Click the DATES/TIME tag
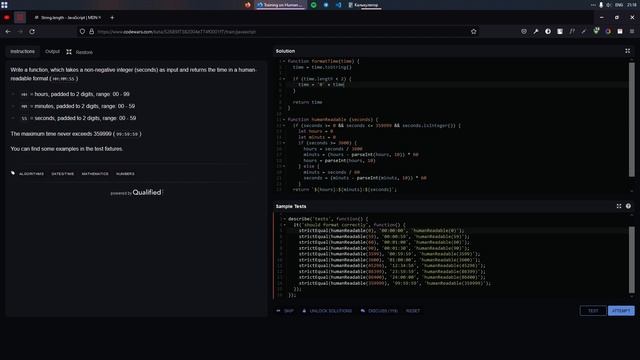This screenshot has width=640, height=360. click(x=62, y=174)
